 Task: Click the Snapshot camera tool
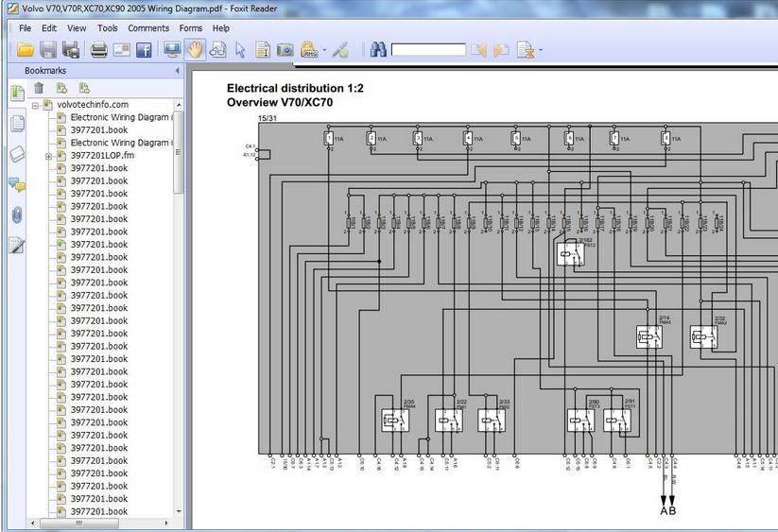(x=285, y=49)
